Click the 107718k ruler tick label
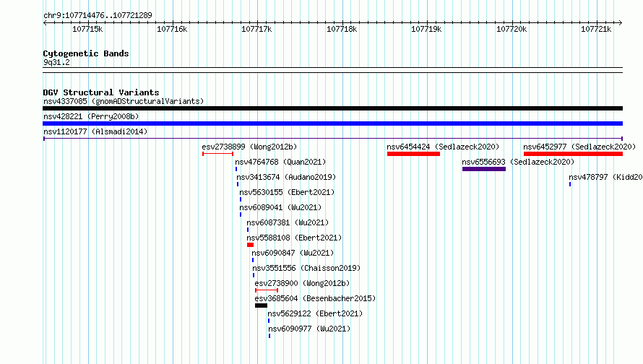Screen dimensions: 643x364 click(342, 29)
